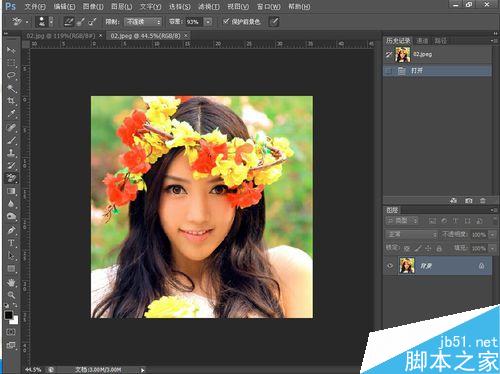Select the Background Eraser tool
This screenshot has height=374, width=500.
tap(11, 178)
